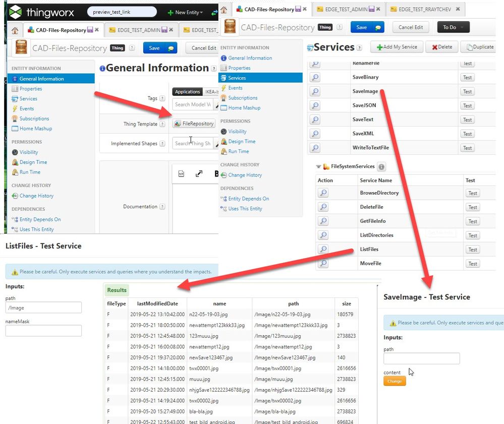
Task: Open magnifier icon for DeleteFile service
Action: coord(323,207)
